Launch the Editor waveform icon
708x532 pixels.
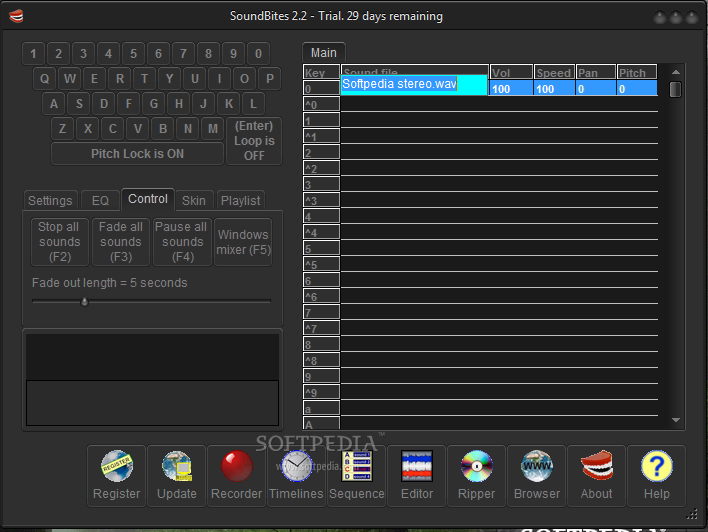[x=416, y=476]
